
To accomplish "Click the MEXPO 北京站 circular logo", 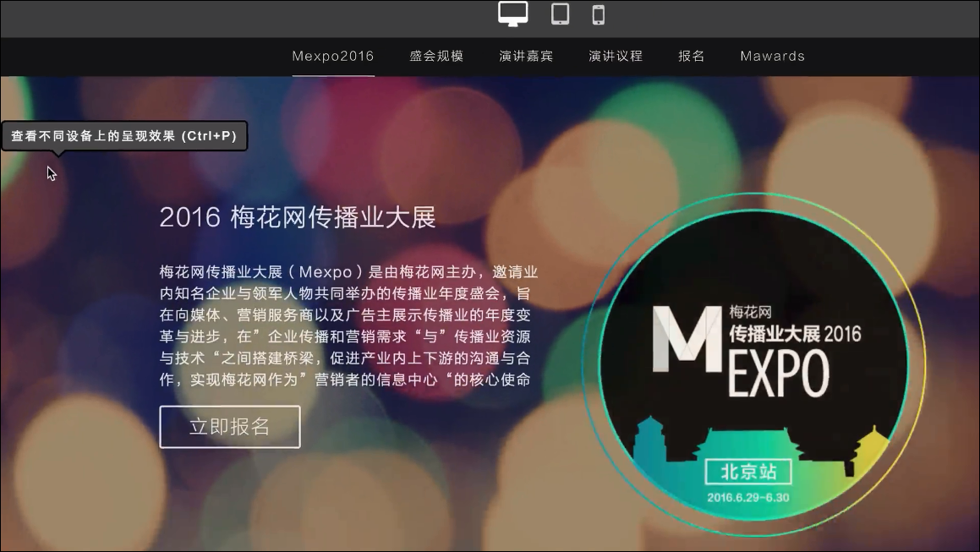I will point(753,364).
